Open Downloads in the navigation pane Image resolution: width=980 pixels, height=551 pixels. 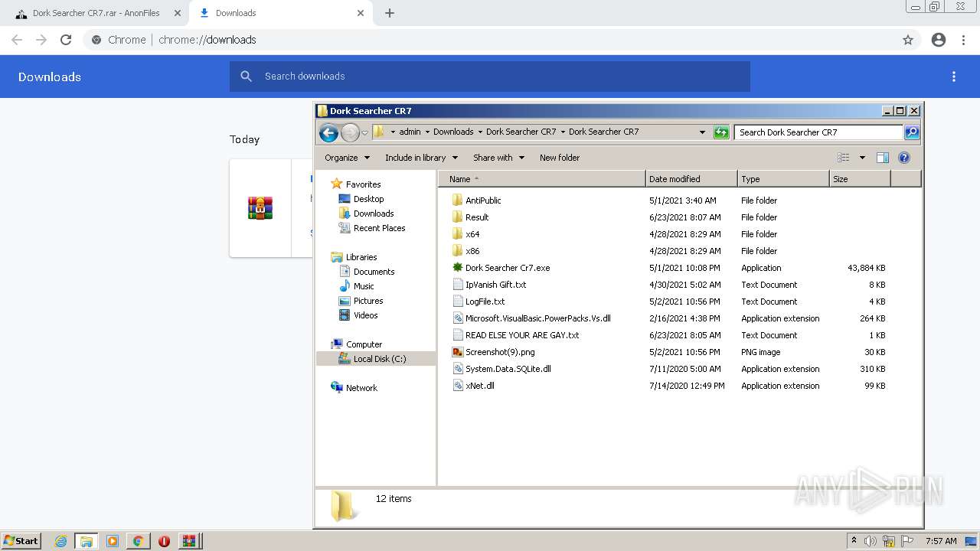point(374,214)
